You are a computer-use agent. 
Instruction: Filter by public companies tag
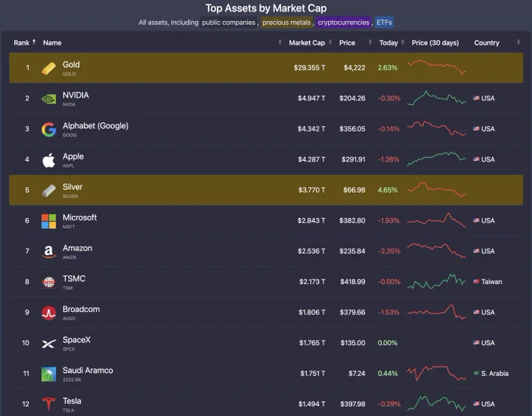tap(228, 23)
